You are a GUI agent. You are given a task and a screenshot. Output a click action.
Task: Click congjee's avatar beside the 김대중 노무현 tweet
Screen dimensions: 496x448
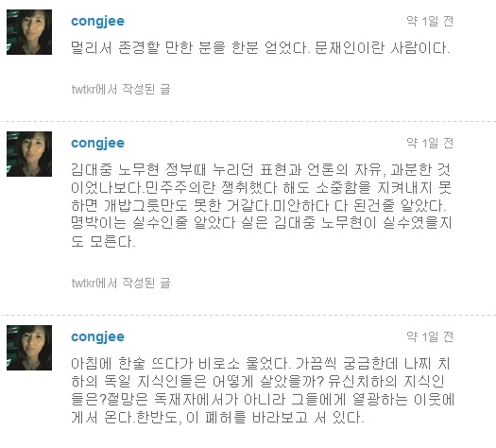(29, 154)
